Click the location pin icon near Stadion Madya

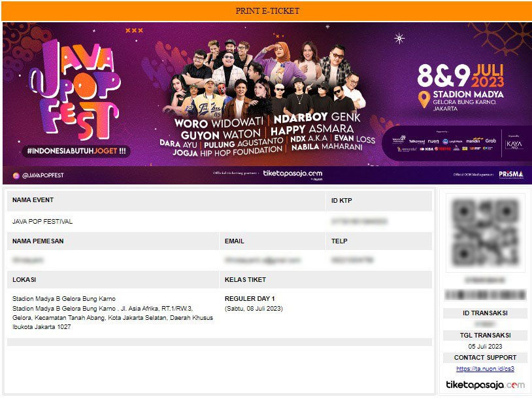tap(424, 99)
